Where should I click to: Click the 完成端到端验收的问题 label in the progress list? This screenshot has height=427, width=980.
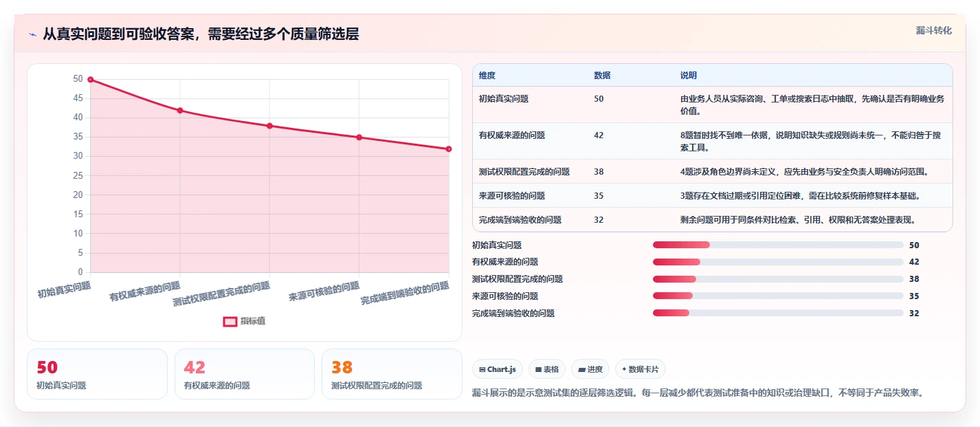coord(513,314)
